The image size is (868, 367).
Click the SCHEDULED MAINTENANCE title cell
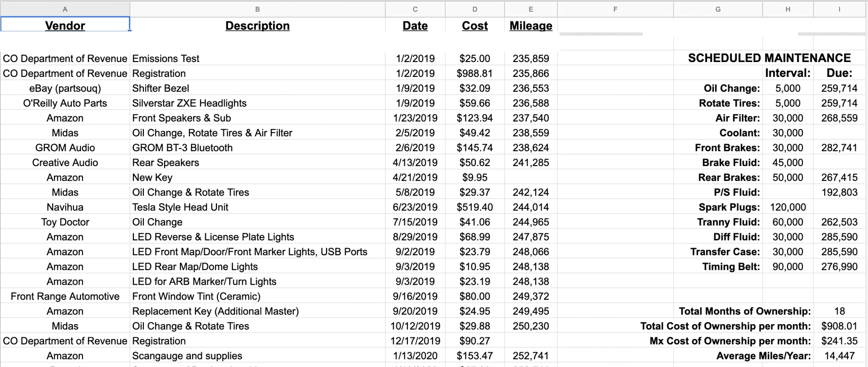click(769, 58)
